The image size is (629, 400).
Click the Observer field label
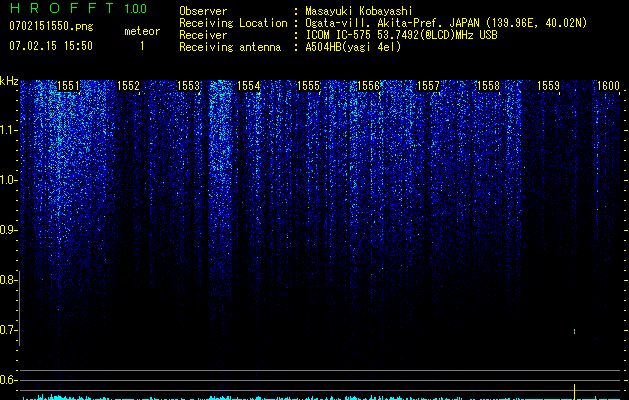pyautogui.click(x=203, y=11)
